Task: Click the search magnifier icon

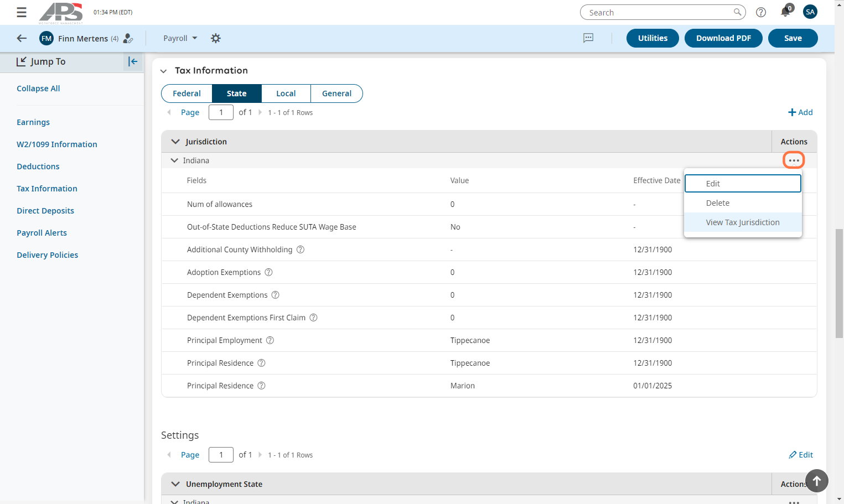Action: (x=737, y=12)
